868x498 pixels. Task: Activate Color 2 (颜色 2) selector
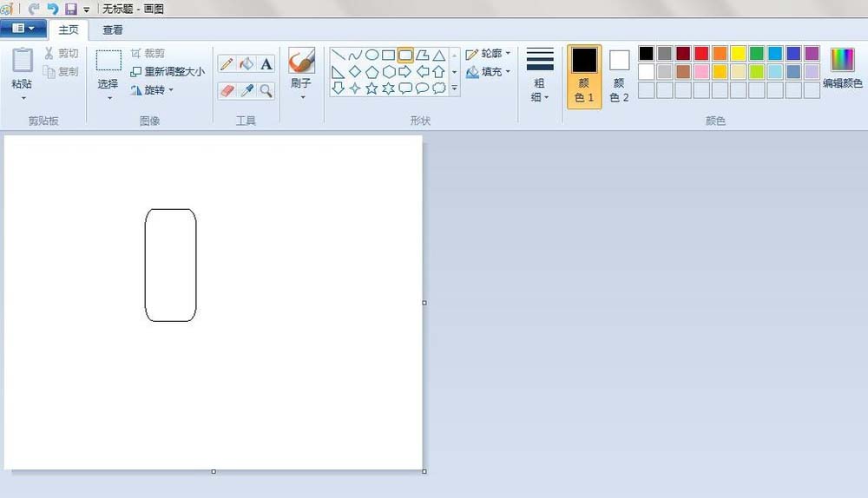[x=619, y=76]
